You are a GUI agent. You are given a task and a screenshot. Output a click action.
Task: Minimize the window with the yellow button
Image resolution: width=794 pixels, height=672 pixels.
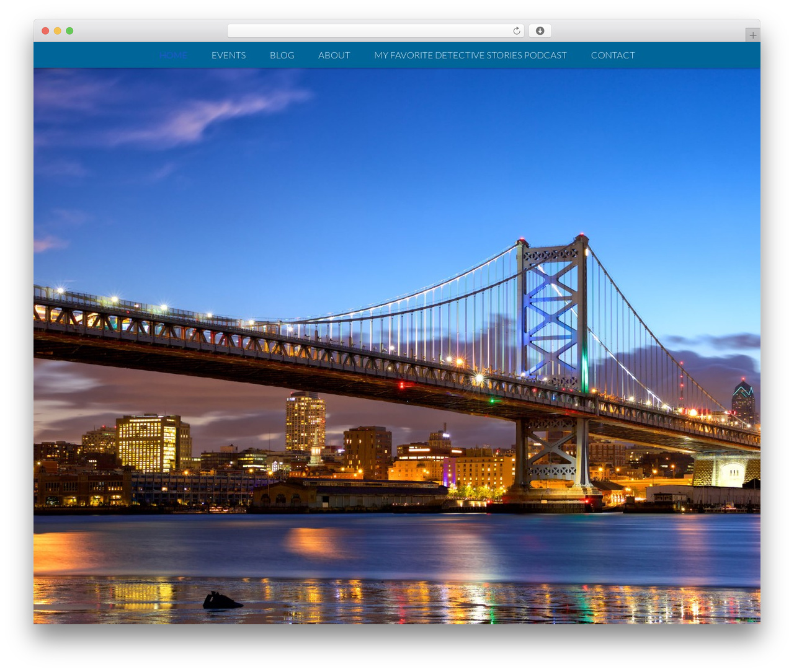tap(57, 31)
